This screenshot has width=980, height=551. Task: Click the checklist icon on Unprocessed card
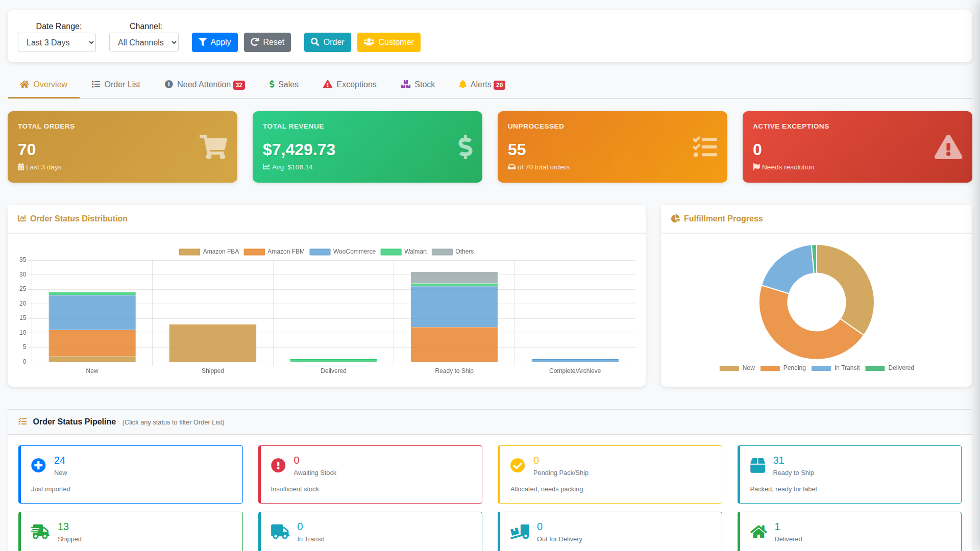tap(705, 147)
